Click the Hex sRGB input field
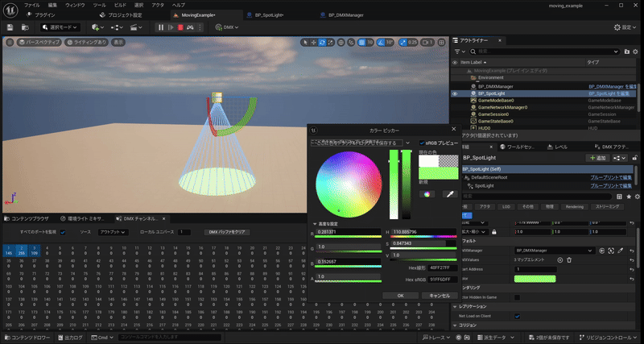This screenshot has width=644, height=344. (x=442, y=280)
